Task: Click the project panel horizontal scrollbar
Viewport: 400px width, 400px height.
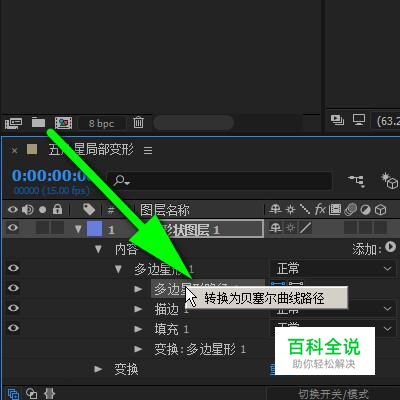Action: pos(194,123)
